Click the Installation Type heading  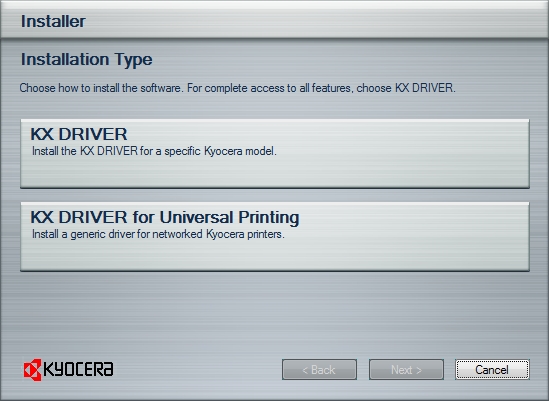click(x=86, y=60)
